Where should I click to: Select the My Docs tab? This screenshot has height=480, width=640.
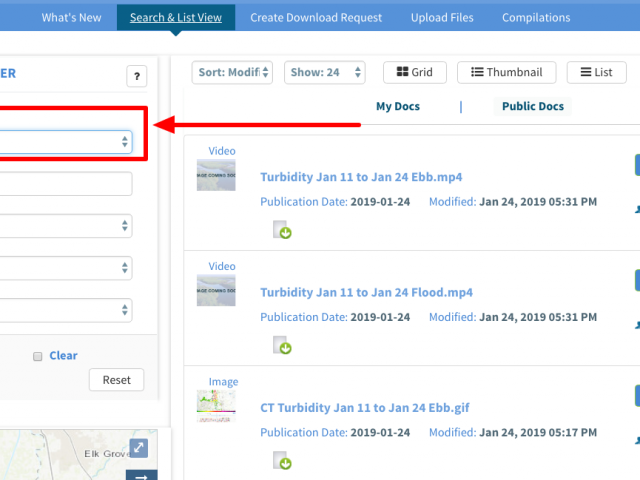(398, 106)
